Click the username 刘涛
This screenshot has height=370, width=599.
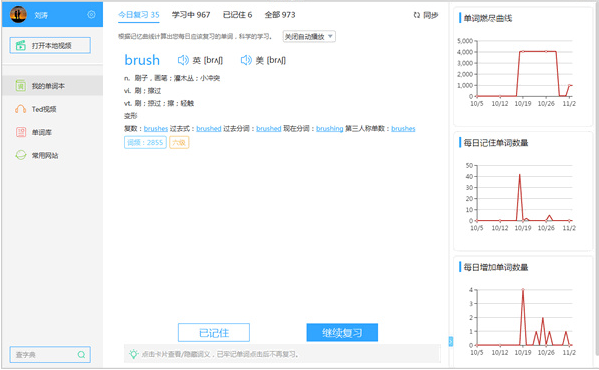pos(41,15)
